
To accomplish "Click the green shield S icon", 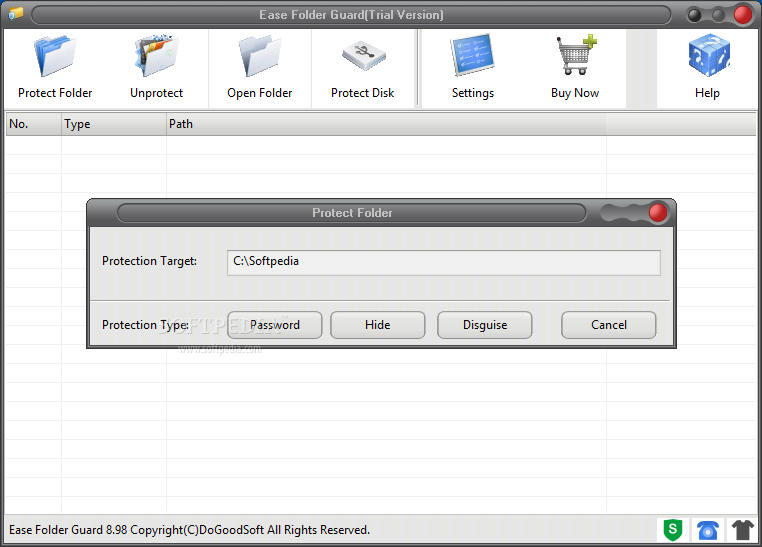I will pyautogui.click(x=673, y=530).
